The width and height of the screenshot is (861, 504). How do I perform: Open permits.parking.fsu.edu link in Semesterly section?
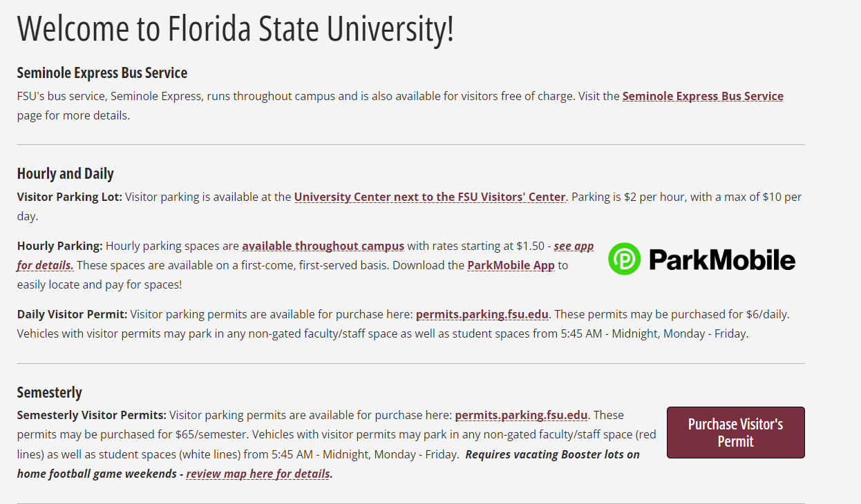(x=521, y=415)
